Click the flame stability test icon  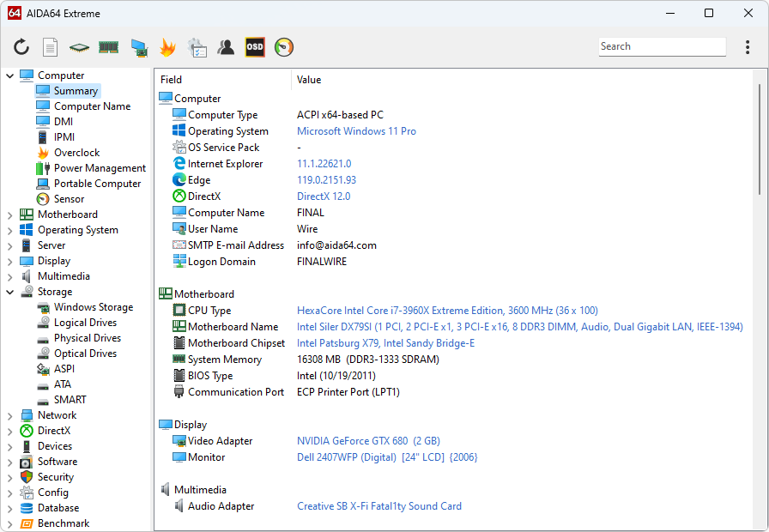(167, 47)
